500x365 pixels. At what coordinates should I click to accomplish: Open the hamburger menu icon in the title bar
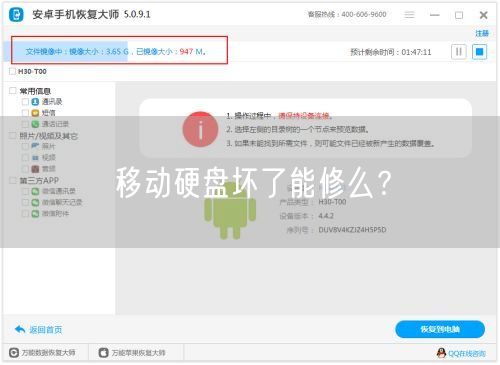(409, 15)
